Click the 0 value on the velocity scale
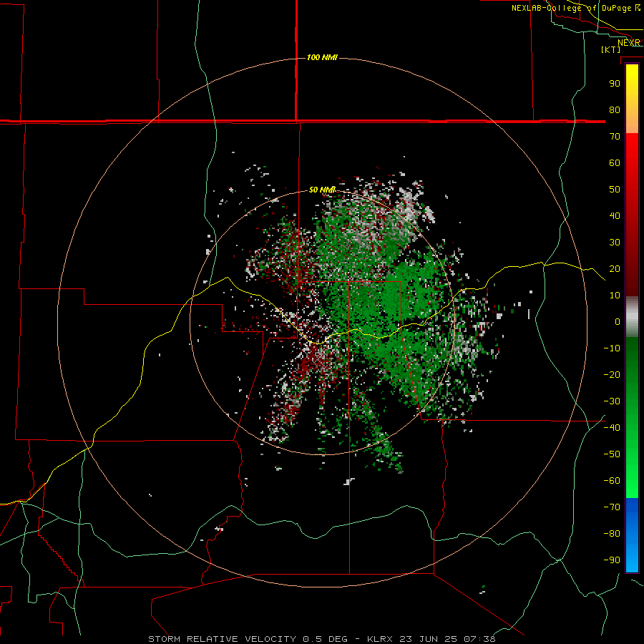This screenshot has width=644, height=644. click(x=618, y=321)
